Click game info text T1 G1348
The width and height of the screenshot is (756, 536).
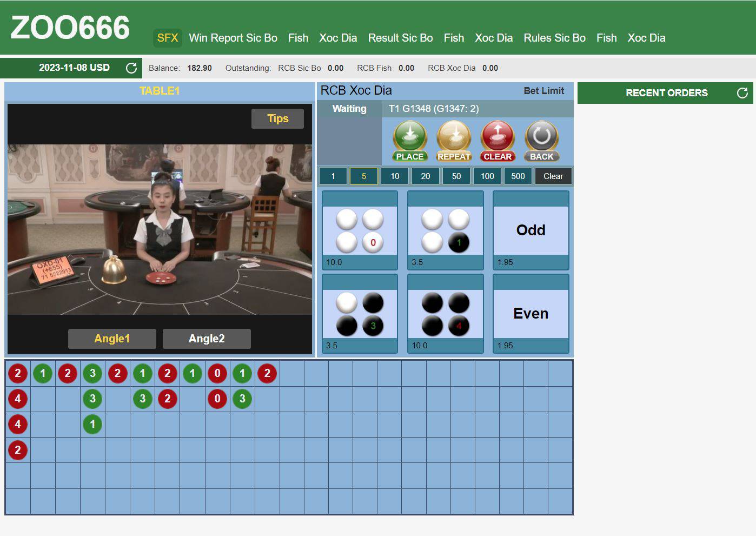434,109
